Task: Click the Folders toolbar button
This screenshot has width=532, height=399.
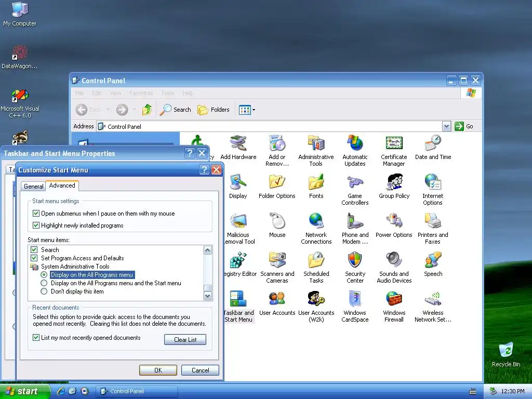Action: click(x=214, y=110)
